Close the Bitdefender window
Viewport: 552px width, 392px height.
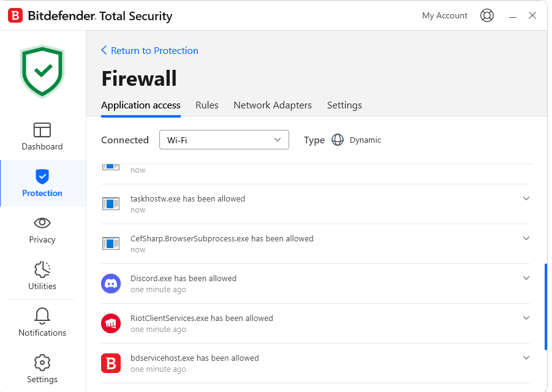pyautogui.click(x=532, y=15)
